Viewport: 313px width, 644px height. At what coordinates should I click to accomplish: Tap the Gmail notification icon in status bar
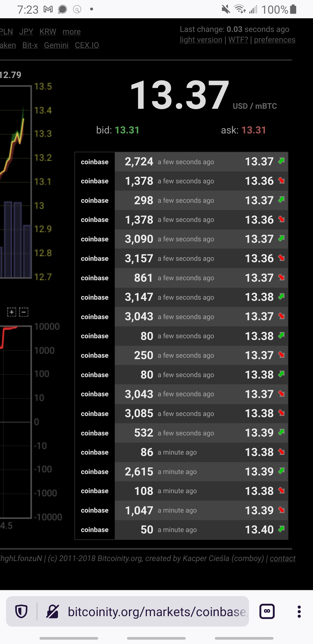pyautogui.click(x=48, y=10)
